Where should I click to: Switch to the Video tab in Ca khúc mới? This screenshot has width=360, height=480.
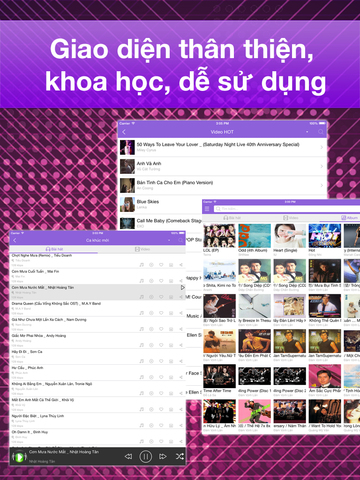[142, 249]
